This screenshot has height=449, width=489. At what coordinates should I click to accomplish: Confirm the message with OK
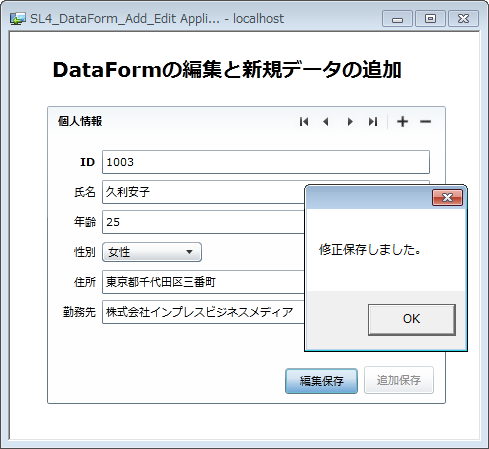[x=412, y=319]
